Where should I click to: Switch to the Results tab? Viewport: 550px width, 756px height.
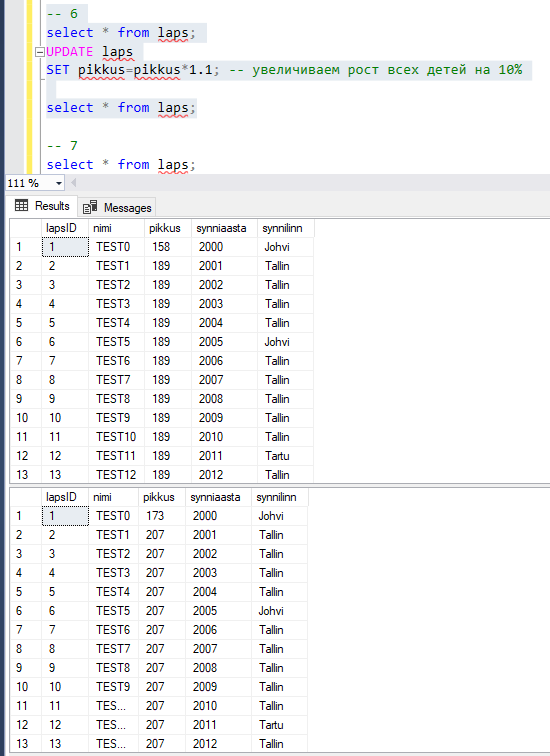click(x=42, y=206)
